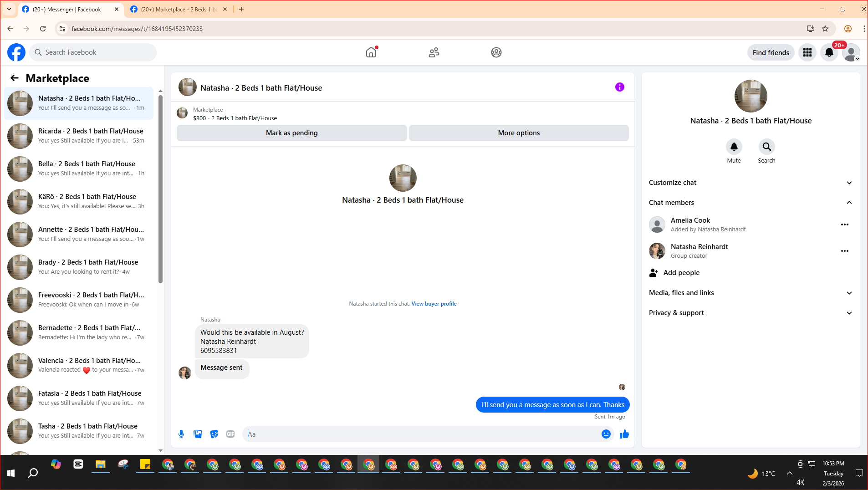
Task: Open conversation information purple icon
Action: click(x=620, y=87)
